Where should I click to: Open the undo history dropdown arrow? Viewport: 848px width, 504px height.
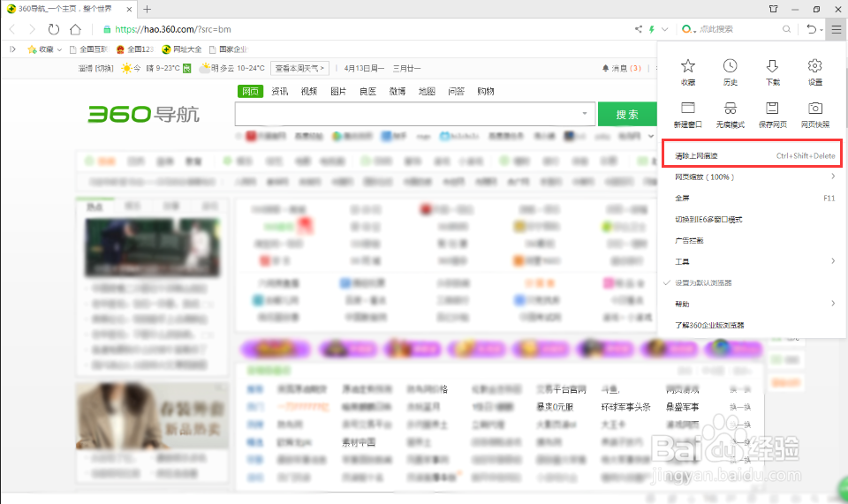click(x=821, y=30)
